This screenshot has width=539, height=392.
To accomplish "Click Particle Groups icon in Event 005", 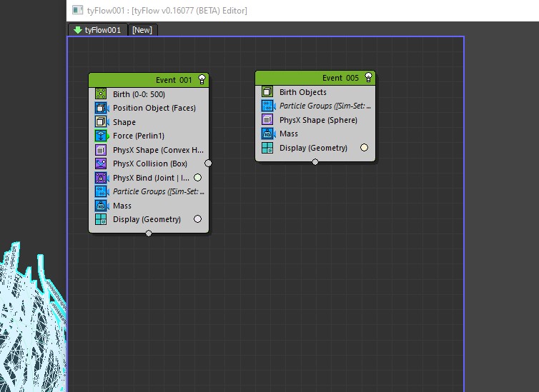I will (x=267, y=106).
